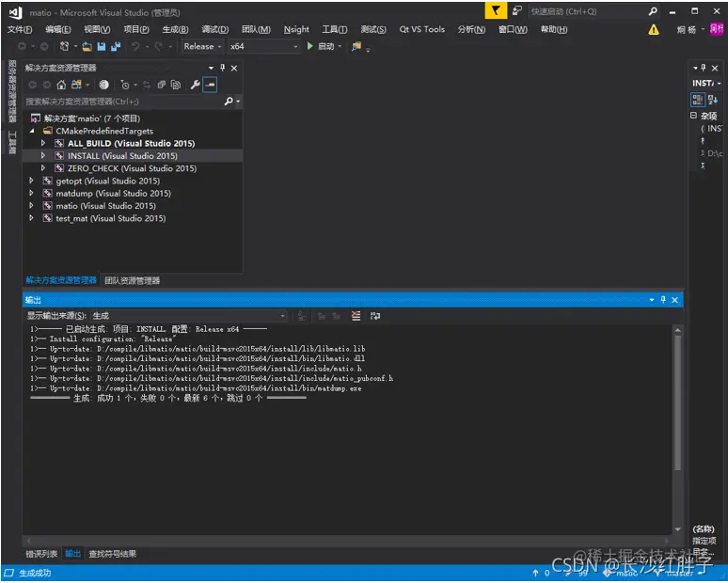This screenshot has height=583, width=728.
Task: Close the Output panel
Action: tap(674, 300)
